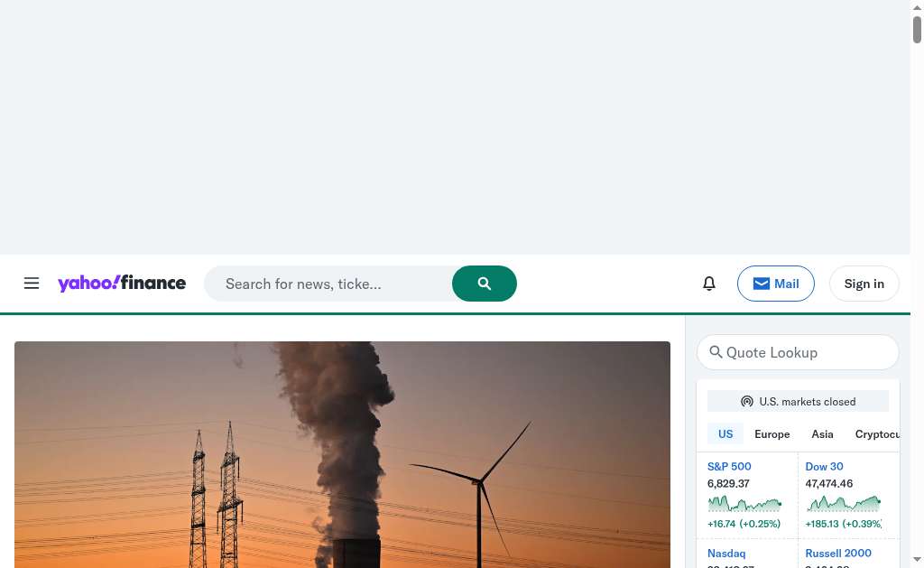Viewport: 924px width, 568px height.
Task: Switch to the Europe markets tab
Action: 772,434
